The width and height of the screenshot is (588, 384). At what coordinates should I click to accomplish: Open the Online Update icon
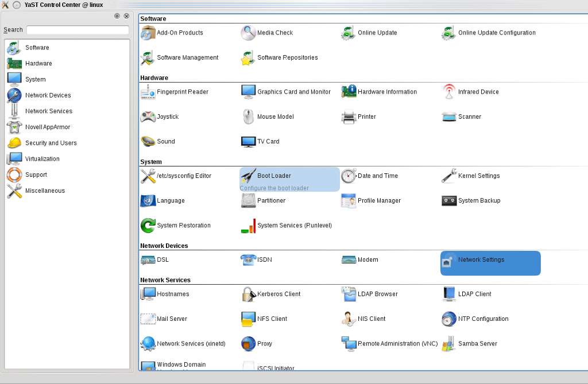pyautogui.click(x=349, y=33)
